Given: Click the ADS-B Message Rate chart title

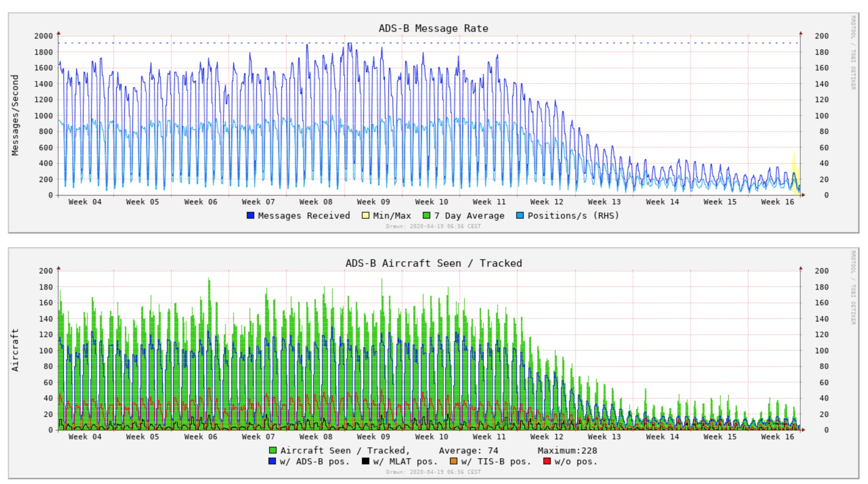Looking at the screenshot, I should 433,28.
